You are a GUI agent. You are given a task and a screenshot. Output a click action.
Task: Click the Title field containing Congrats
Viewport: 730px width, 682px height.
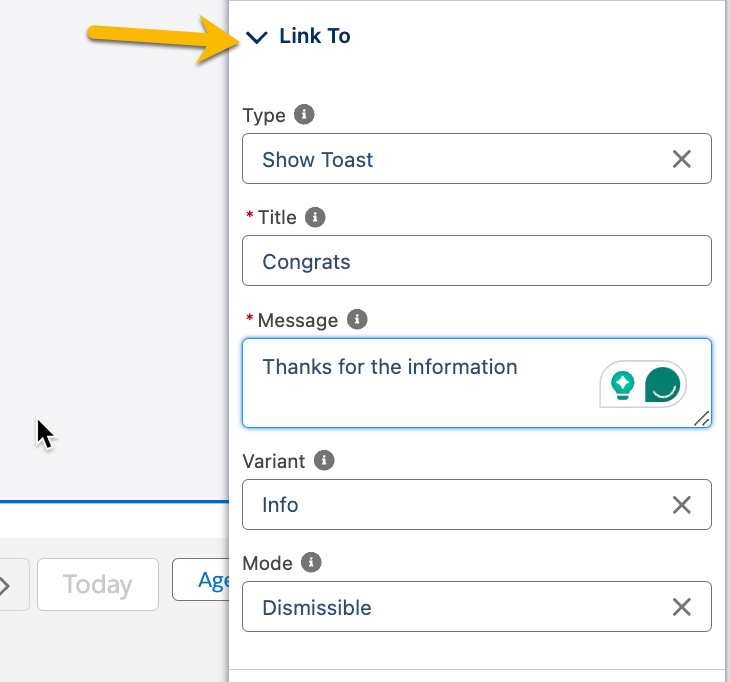tap(476, 261)
